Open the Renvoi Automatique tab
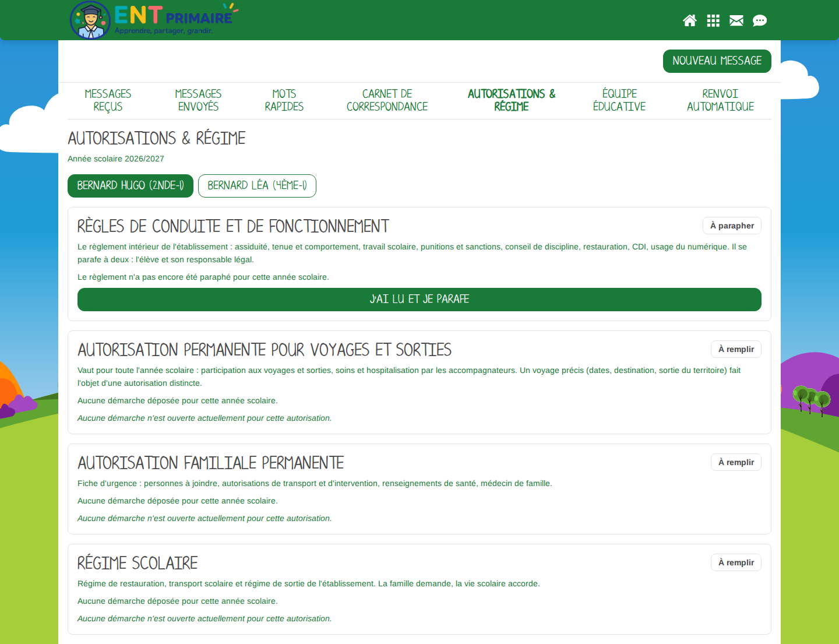The width and height of the screenshot is (839, 644). click(720, 100)
